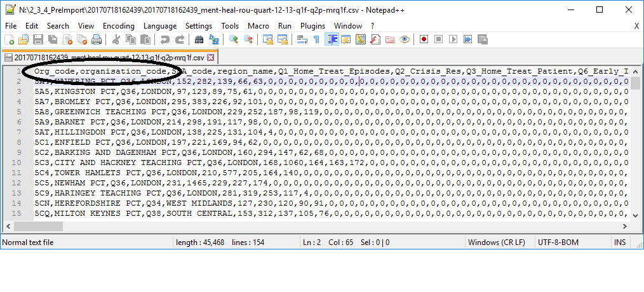Open the Tools menu
644x292 pixels.
click(x=230, y=26)
